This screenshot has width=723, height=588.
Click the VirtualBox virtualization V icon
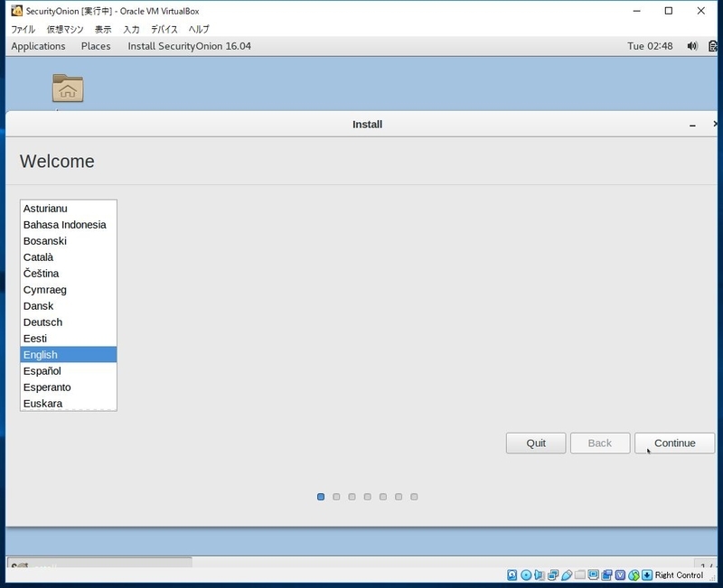click(620, 574)
